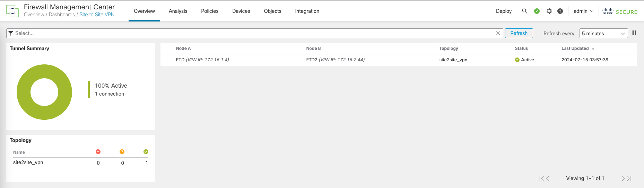Go to the last page arrow
The width and height of the screenshot is (644, 188).
click(629, 179)
